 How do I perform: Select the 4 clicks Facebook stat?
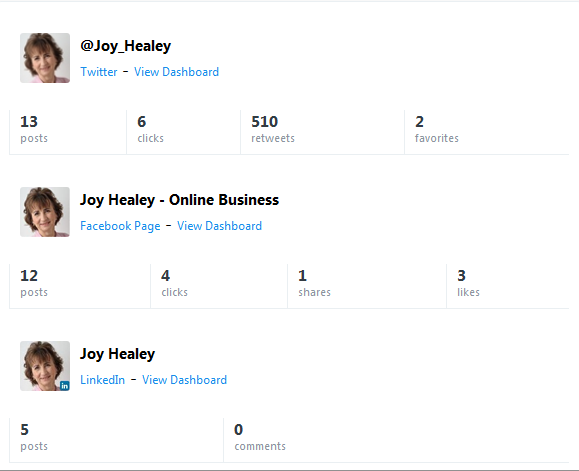219,286
